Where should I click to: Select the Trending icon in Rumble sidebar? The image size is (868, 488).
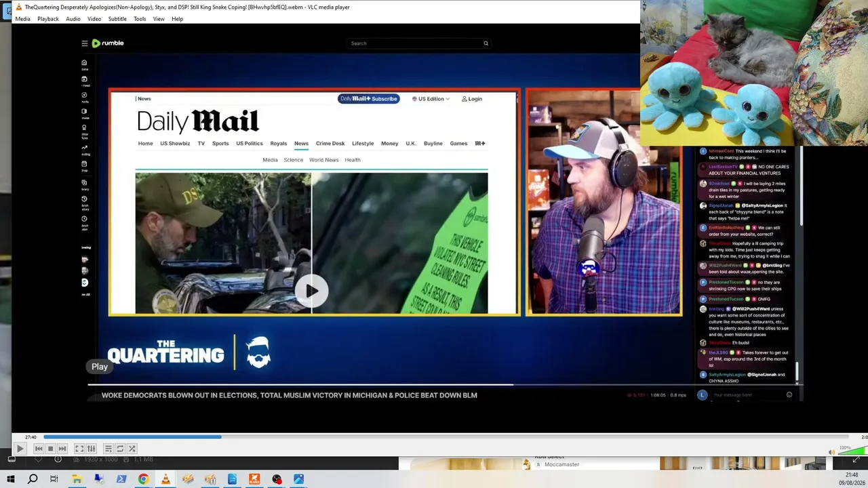85,148
